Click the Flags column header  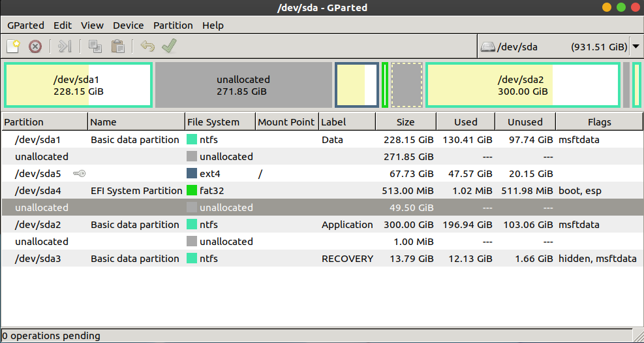[x=600, y=122]
